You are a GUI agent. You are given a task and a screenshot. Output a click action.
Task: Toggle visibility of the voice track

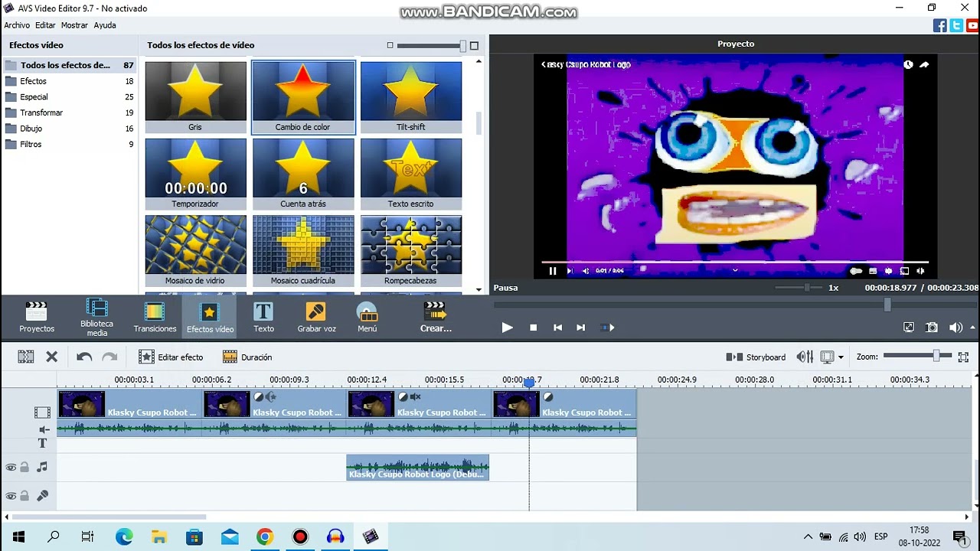pyautogui.click(x=11, y=497)
